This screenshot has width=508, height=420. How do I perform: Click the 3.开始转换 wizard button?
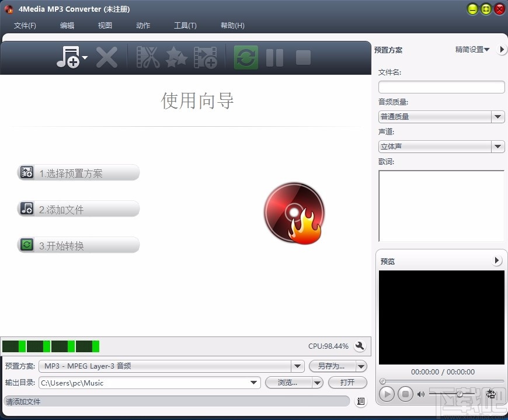click(x=78, y=245)
